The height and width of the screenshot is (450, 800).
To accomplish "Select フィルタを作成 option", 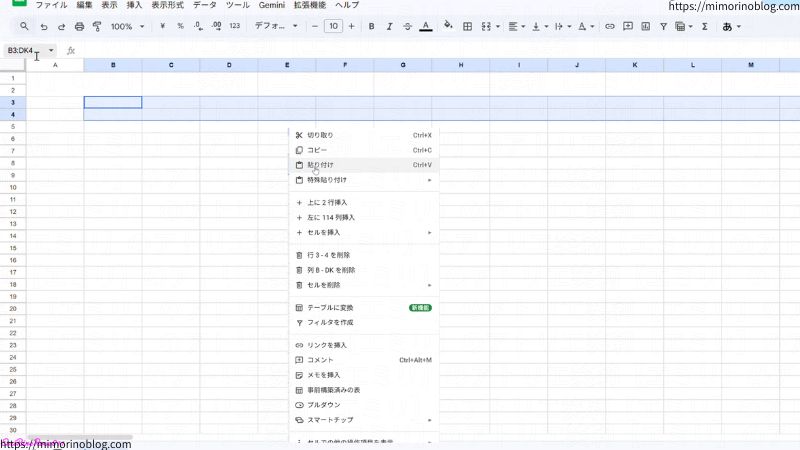I will (x=364, y=322).
